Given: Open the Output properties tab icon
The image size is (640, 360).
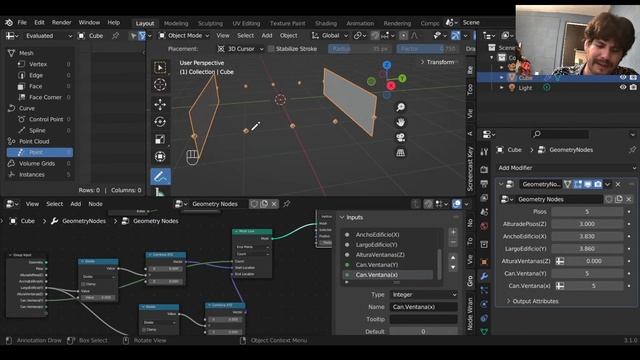Looking at the screenshot, I should click(x=484, y=184).
